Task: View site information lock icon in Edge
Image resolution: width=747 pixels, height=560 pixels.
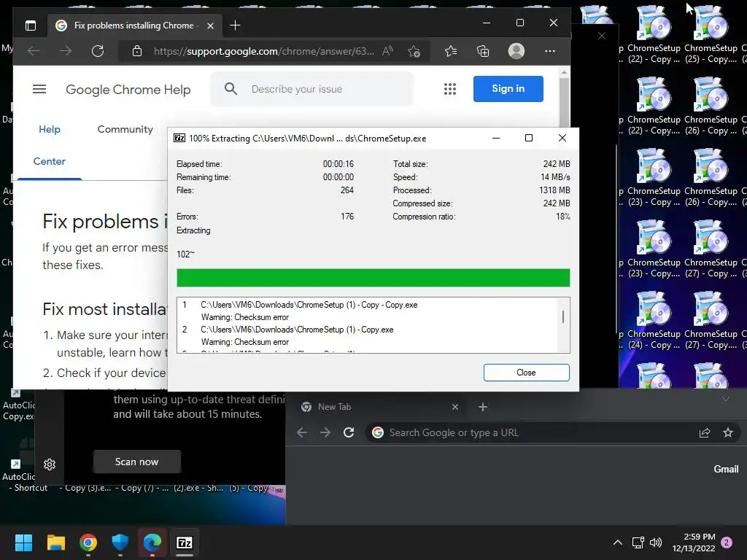Action: (x=137, y=51)
